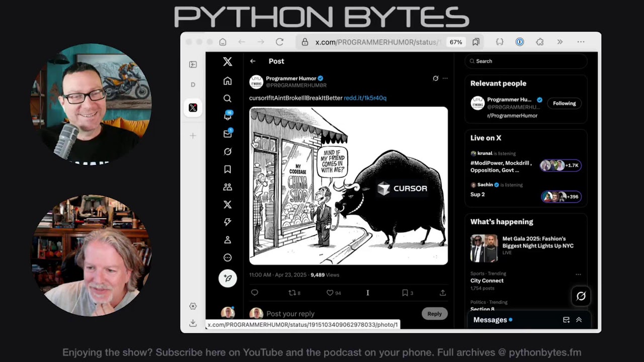Share the post using share icon
This screenshot has width=644, height=362.
(443, 293)
